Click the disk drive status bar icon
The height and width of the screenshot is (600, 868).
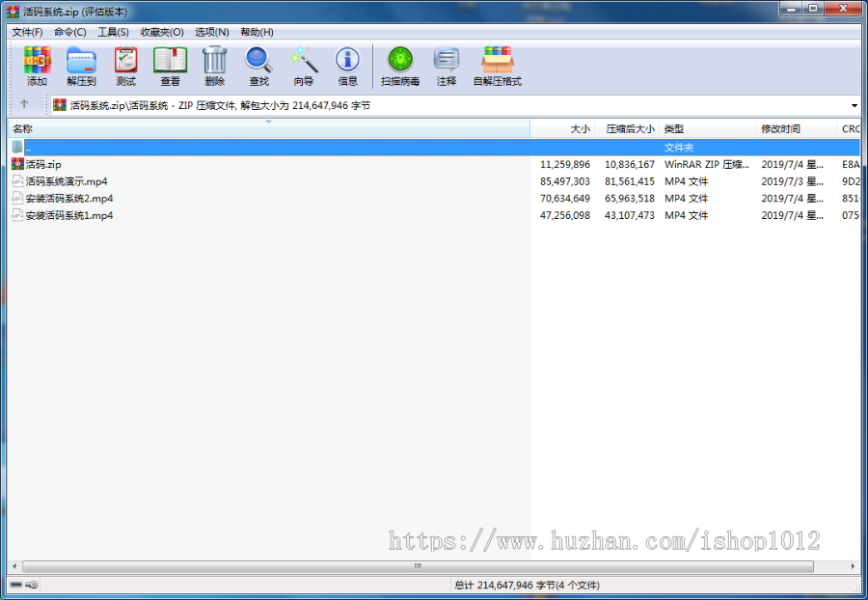coord(16,585)
